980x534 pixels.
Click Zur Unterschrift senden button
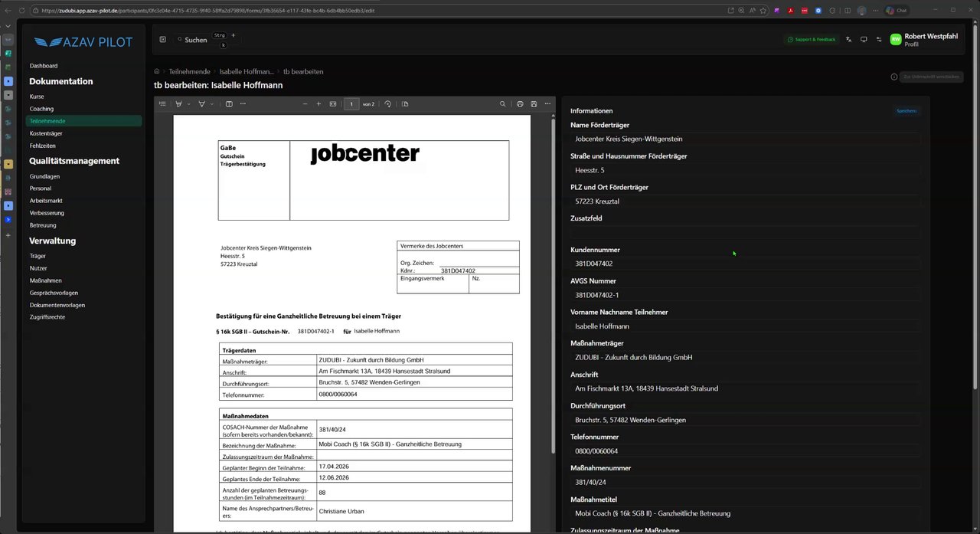coord(931,77)
